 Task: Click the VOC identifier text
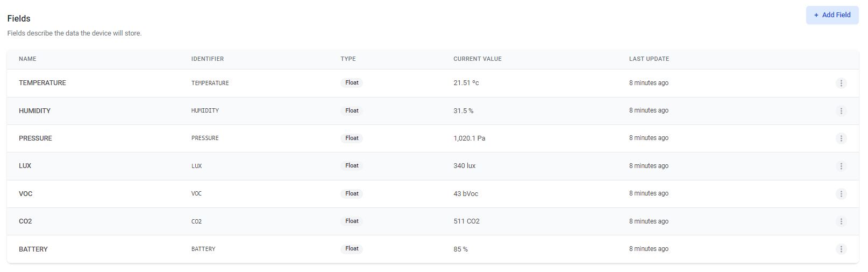pos(196,193)
